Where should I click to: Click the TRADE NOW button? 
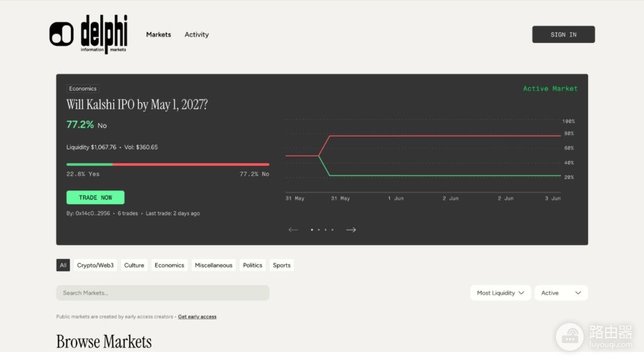[96, 197]
